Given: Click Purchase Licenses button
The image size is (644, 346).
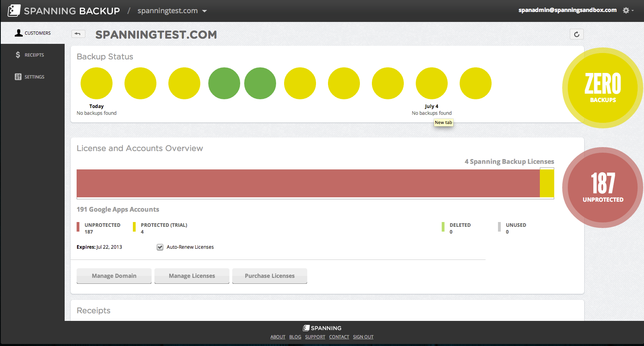Looking at the screenshot, I should click(270, 276).
